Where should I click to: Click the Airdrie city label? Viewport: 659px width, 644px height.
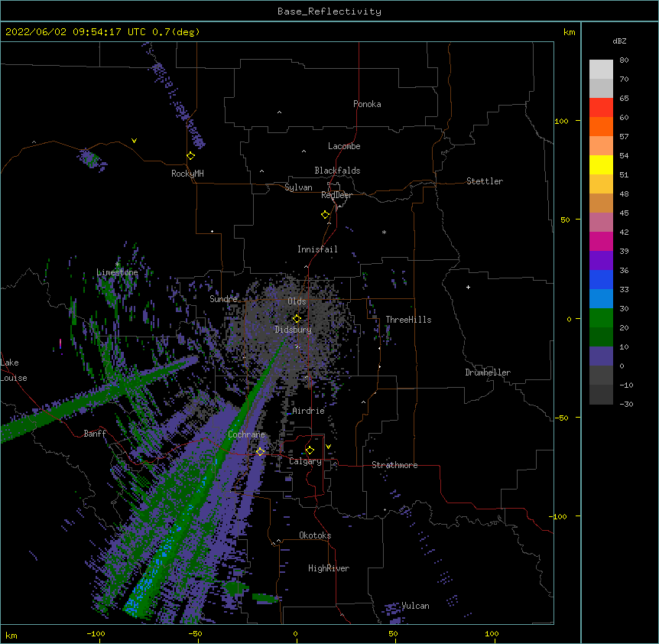point(309,411)
